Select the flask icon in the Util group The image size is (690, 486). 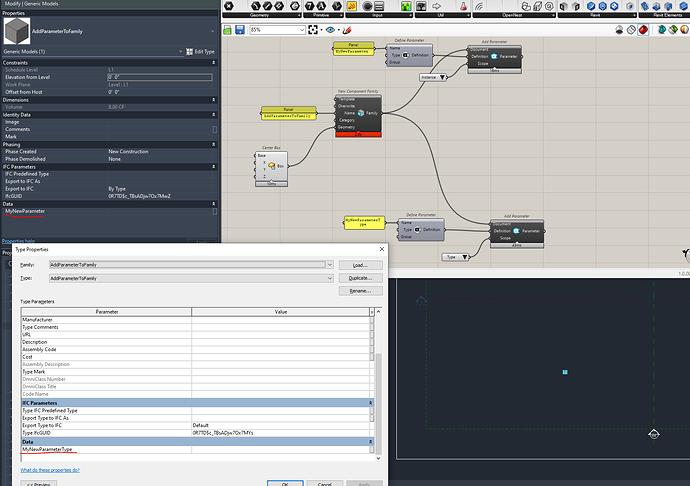pos(463,6)
